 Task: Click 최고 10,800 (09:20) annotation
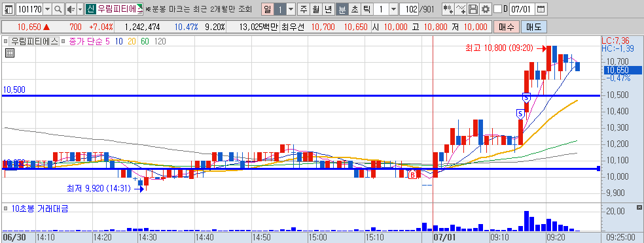[x=499, y=48]
